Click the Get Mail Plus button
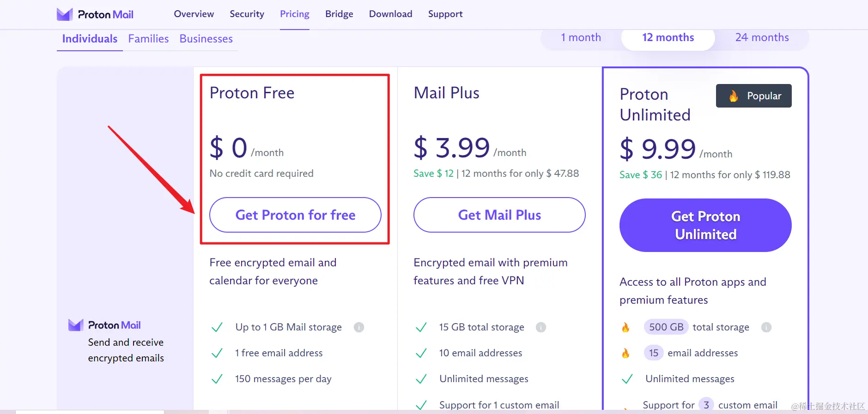The image size is (868, 414). click(499, 215)
